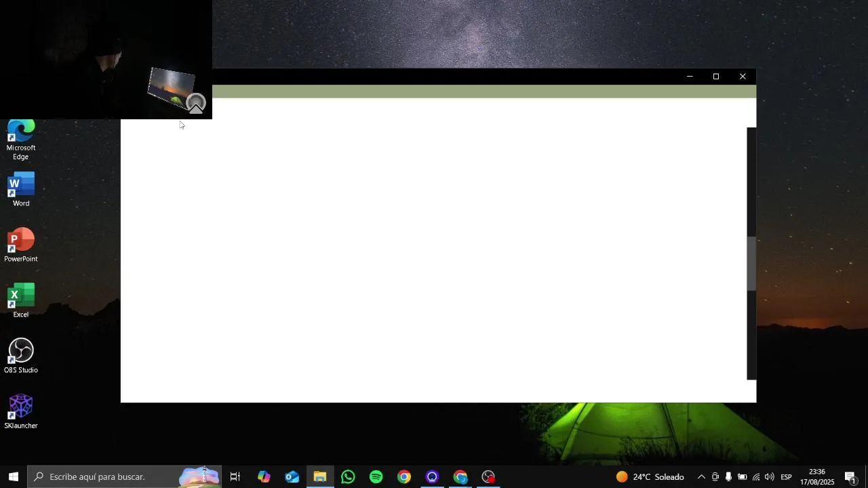This screenshot has height=488, width=868.
Task: Open the Windows Start menu
Action: [x=13, y=476]
